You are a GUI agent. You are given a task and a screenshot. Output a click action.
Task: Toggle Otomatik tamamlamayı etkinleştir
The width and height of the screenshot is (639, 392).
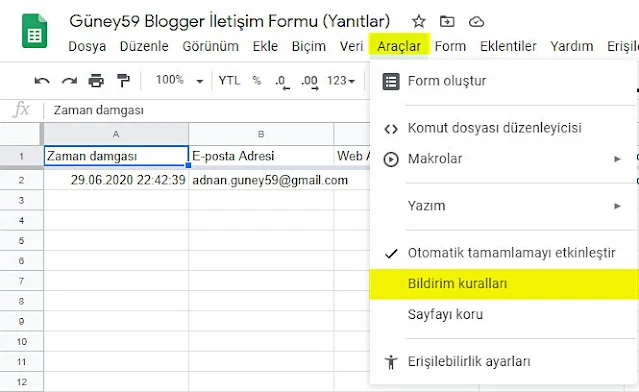pyautogui.click(x=503, y=253)
